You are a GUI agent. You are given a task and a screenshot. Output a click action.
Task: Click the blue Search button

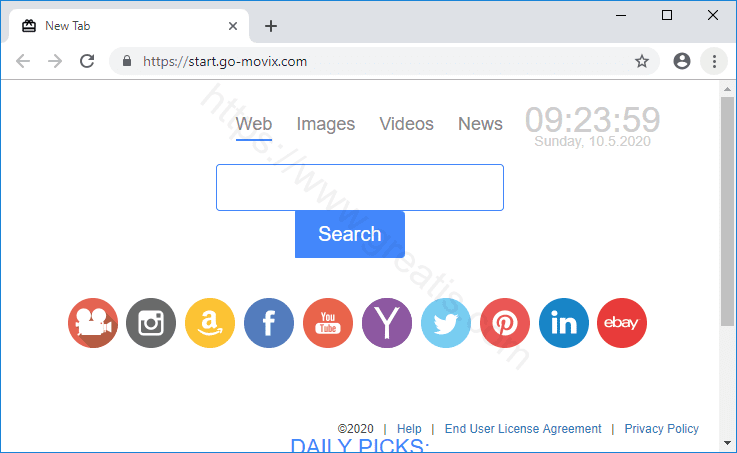[350, 234]
